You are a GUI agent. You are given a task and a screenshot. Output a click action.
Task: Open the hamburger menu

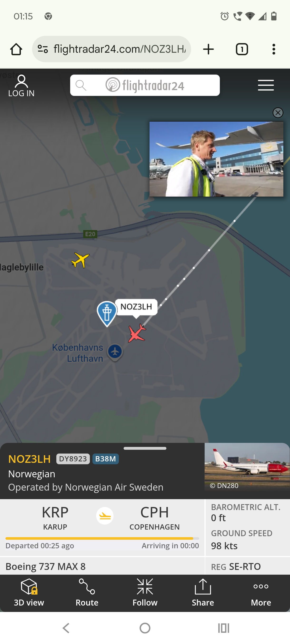point(266,85)
